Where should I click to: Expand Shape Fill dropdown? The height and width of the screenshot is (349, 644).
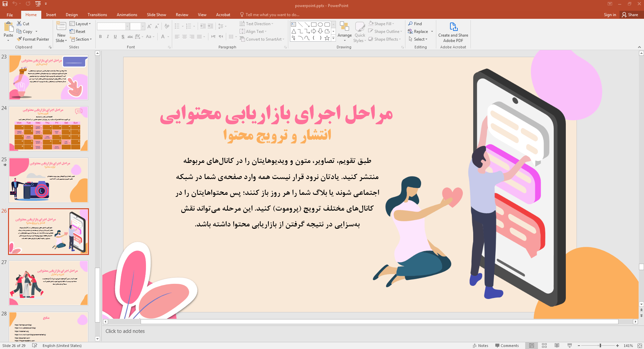[381, 24]
